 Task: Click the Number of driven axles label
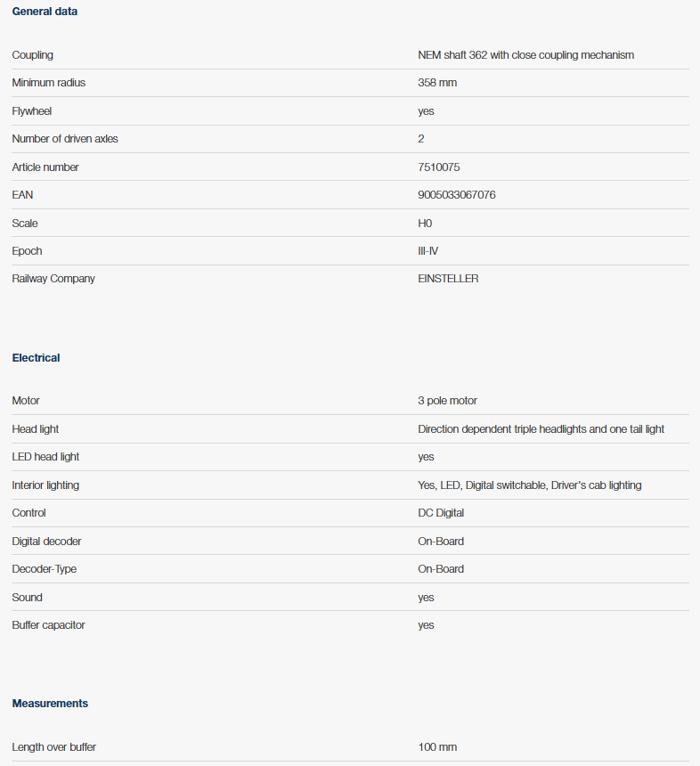pyautogui.click(x=65, y=139)
